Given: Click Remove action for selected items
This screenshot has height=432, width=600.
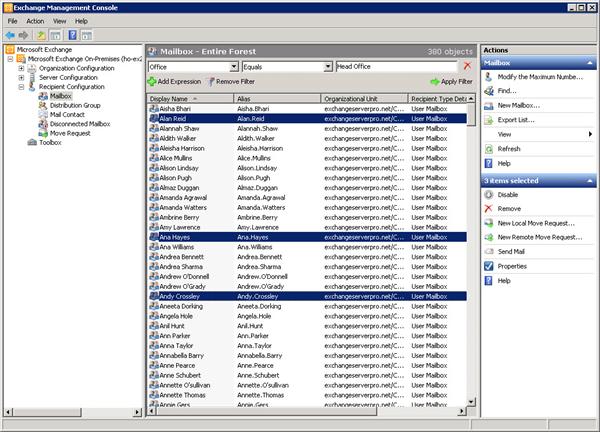Looking at the screenshot, I should (x=509, y=208).
